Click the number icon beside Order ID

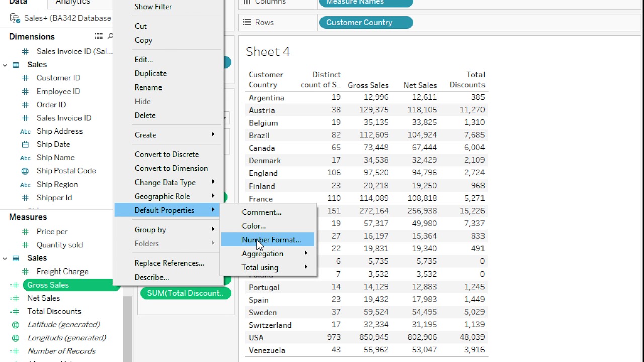25,105
